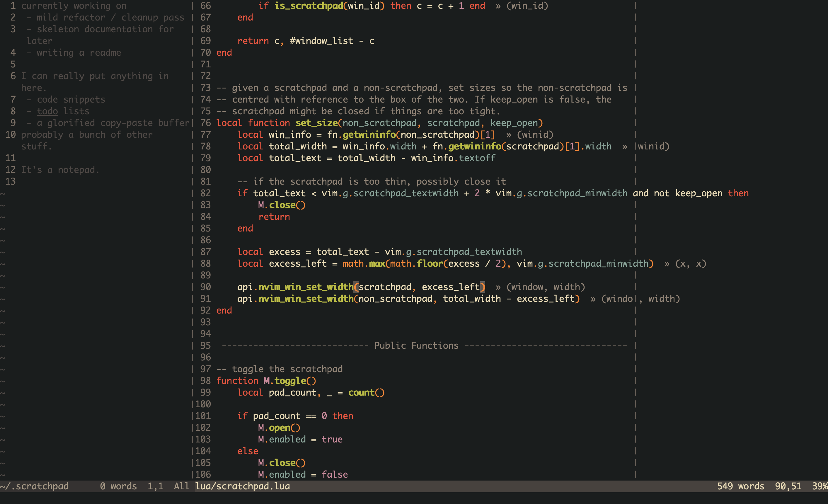Viewport: 828px width, 504px height.
Task: Click the 'currently working on' scratchpad line
Action: 74,6
